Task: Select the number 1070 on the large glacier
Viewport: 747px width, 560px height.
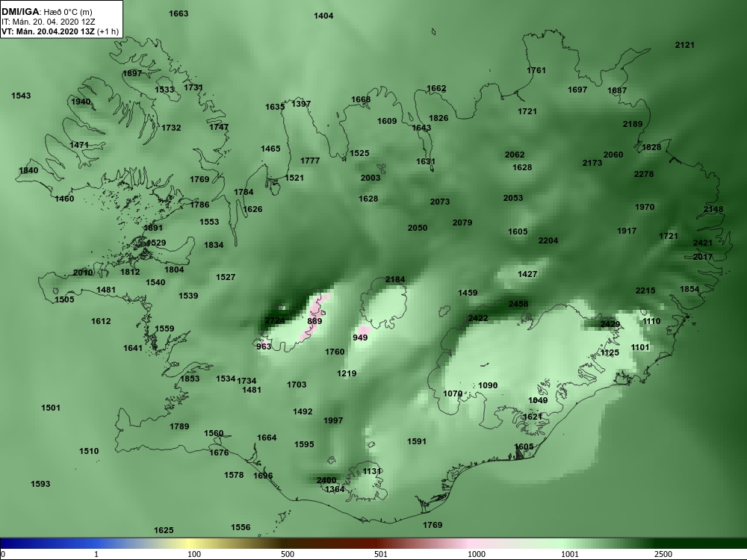Action: pyautogui.click(x=453, y=393)
